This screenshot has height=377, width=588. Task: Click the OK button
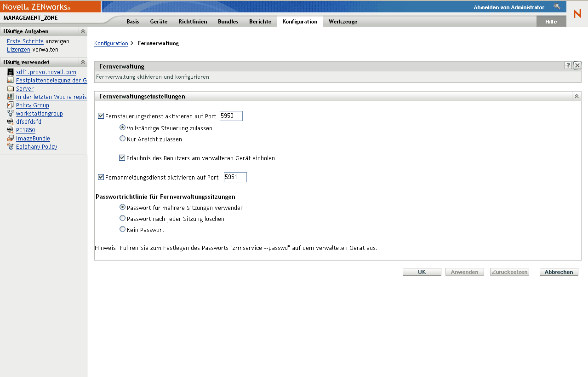(x=422, y=272)
